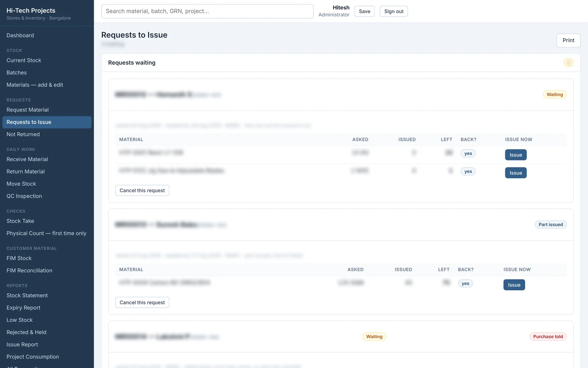
Task: Sign out of the account
Action: (394, 11)
